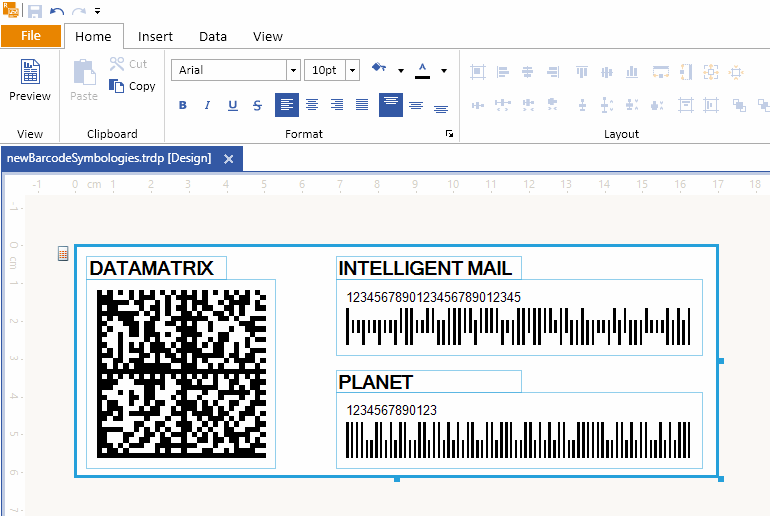Click the align rights layout icon
This screenshot has height=516, width=770.
[x=553, y=72]
